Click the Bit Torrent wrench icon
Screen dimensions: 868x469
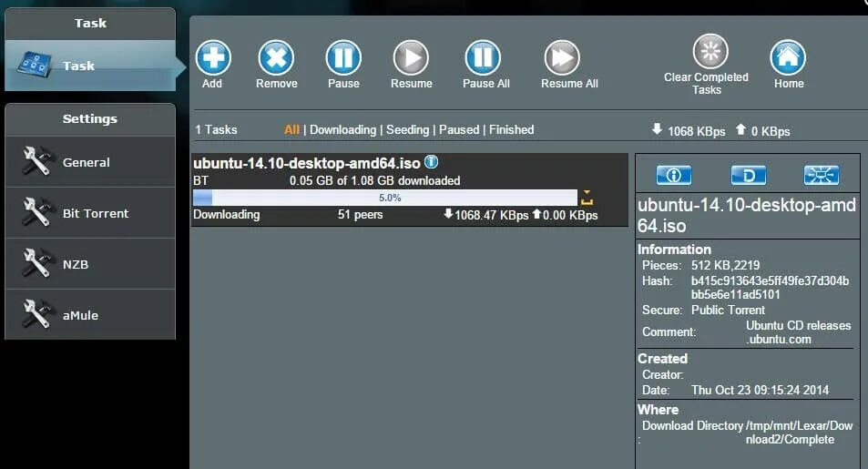pos(37,212)
